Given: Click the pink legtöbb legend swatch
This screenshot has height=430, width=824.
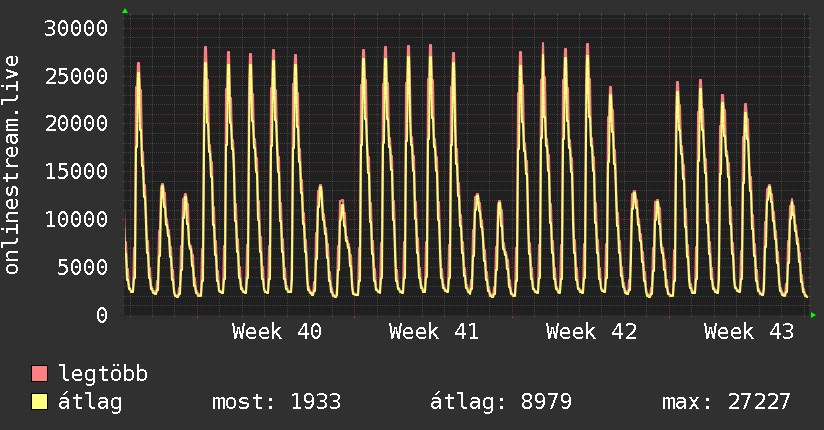Looking at the screenshot, I should pos(39,373).
